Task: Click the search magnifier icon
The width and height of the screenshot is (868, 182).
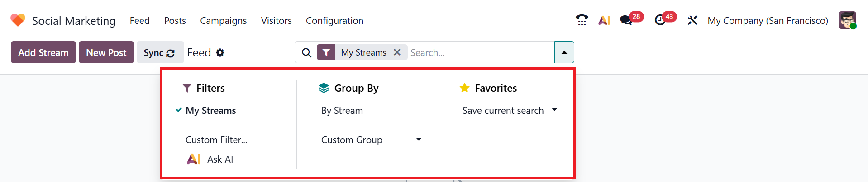Action: (x=306, y=53)
